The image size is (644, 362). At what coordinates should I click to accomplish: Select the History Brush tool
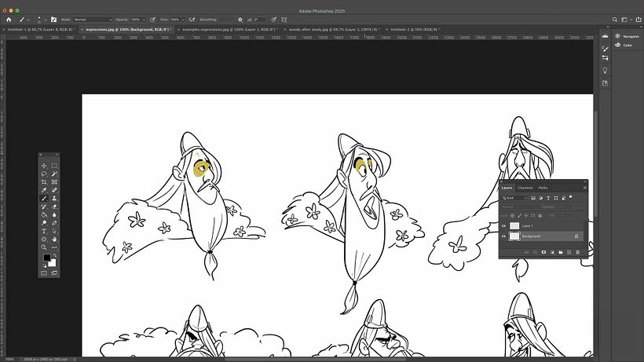pos(44,207)
